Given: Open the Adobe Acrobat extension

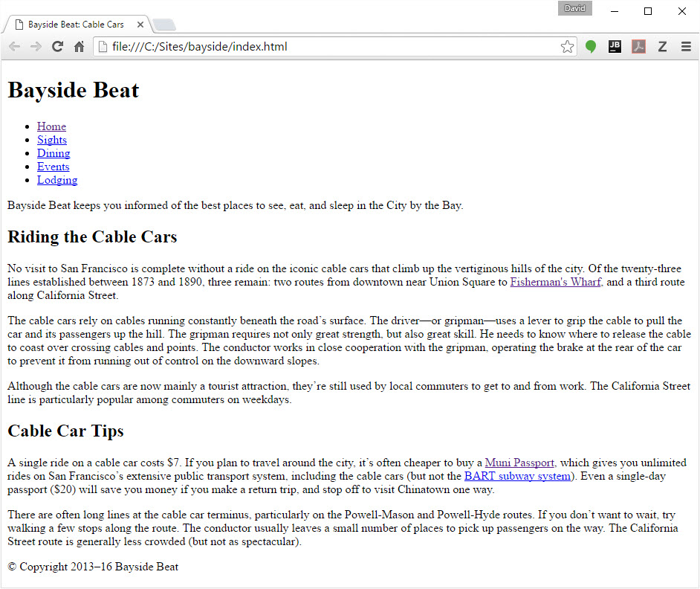Looking at the screenshot, I should (x=638, y=46).
